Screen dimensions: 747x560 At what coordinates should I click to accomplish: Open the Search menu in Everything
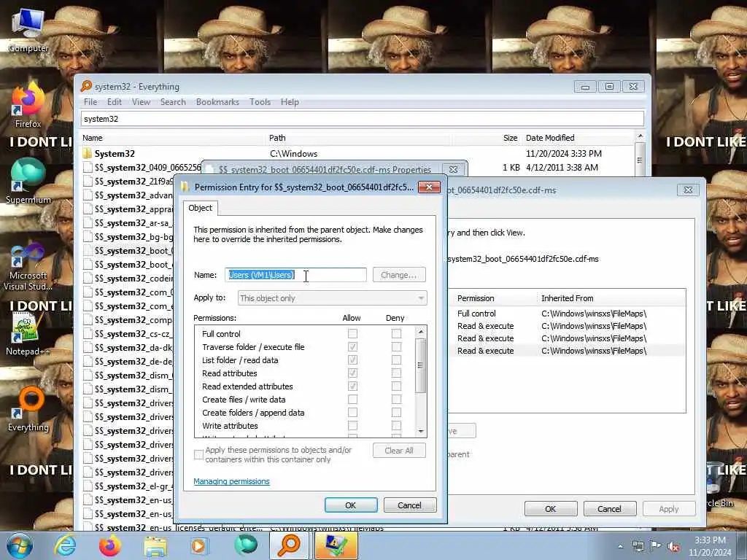173,102
